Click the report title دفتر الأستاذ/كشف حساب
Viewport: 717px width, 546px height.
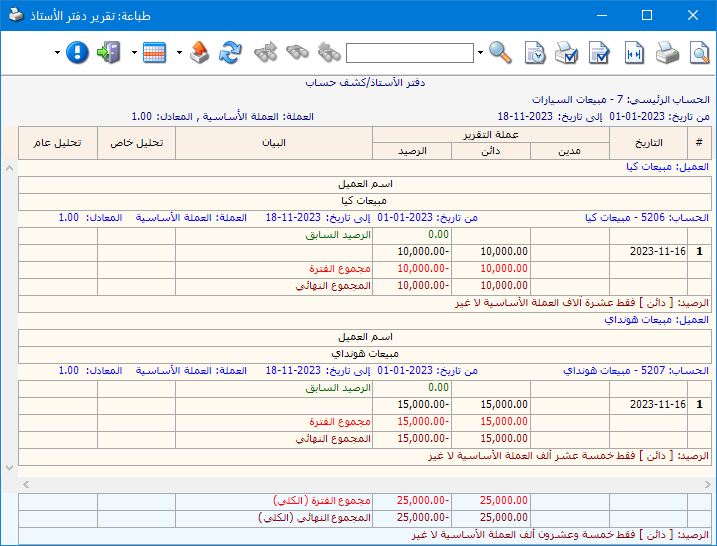(x=365, y=83)
